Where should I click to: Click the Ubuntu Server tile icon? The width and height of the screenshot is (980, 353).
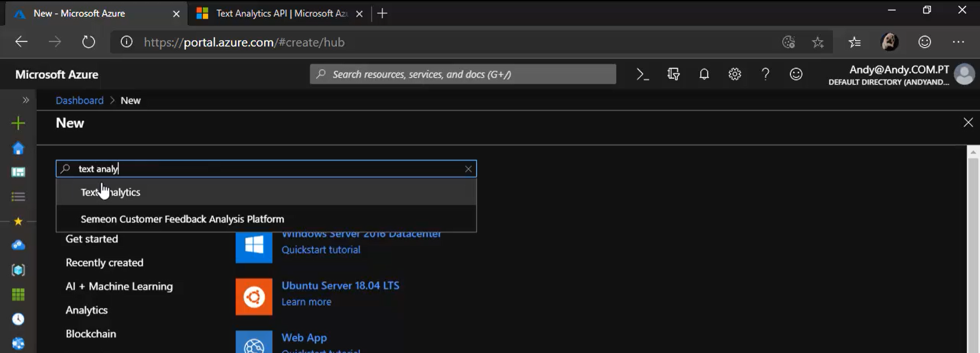(254, 297)
